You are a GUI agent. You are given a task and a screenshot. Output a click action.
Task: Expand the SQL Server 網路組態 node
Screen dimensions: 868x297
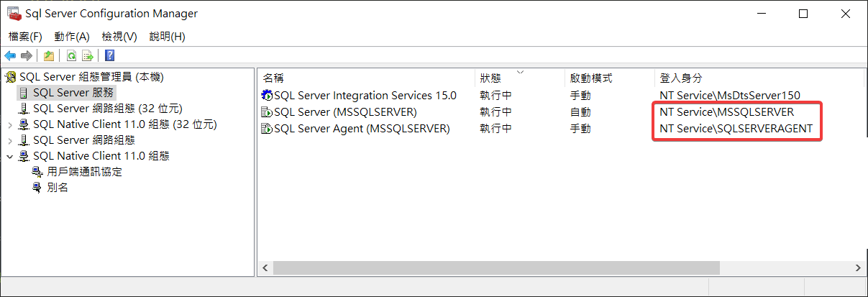coord(10,140)
